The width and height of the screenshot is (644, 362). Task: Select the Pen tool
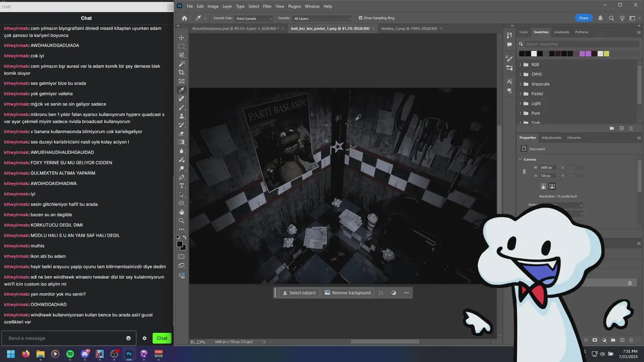tap(182, 177)
